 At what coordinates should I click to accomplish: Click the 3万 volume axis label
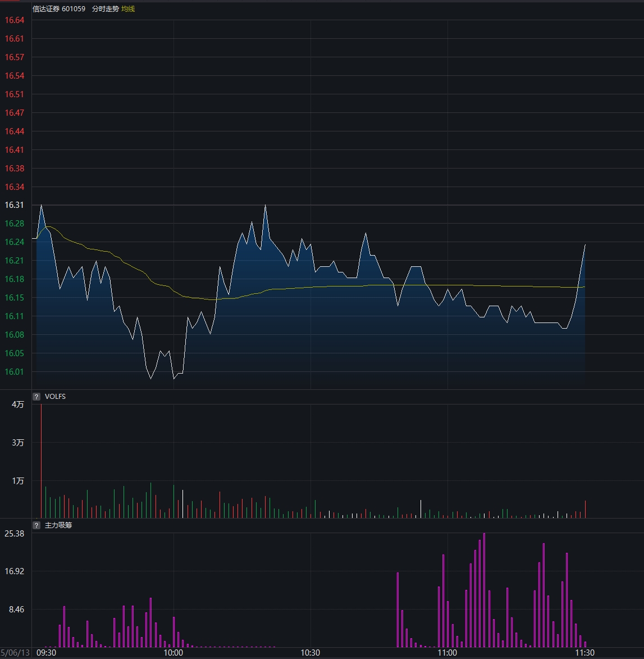[x=17, y=443]
